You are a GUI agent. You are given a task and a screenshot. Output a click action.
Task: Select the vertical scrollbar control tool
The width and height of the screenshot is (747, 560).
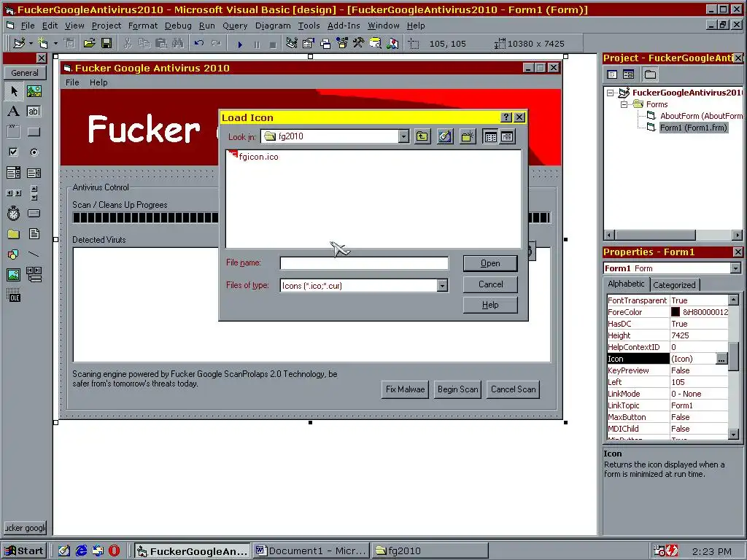click(x=34, y=192)
